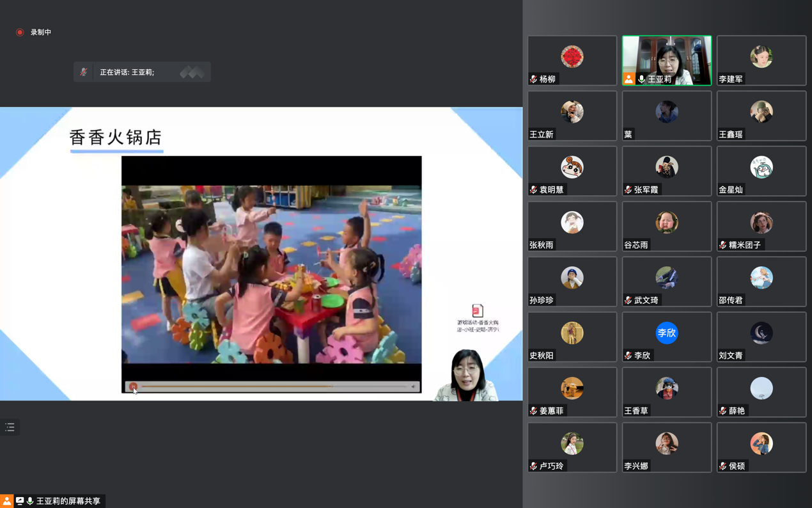Click the orange host icon in bottom-left bar

coord(6,501)
